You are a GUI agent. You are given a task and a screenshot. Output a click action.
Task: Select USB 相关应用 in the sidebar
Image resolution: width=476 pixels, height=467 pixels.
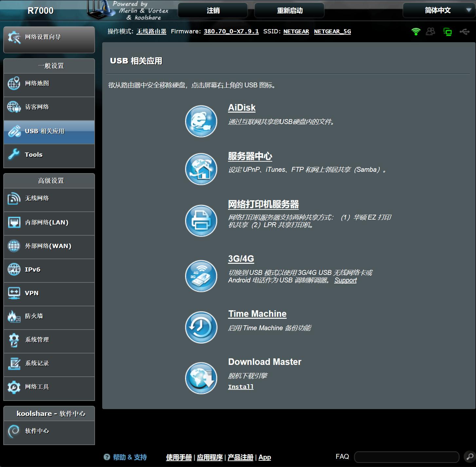[x=49, y=132]
